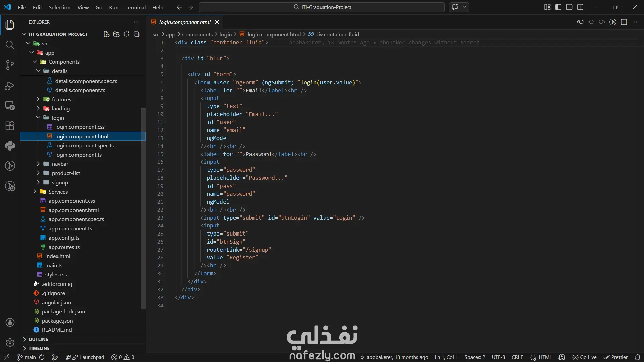The image size is (644, 362).
Task: Change encoding via UTF-8
Action: click(x=498, y=357)
